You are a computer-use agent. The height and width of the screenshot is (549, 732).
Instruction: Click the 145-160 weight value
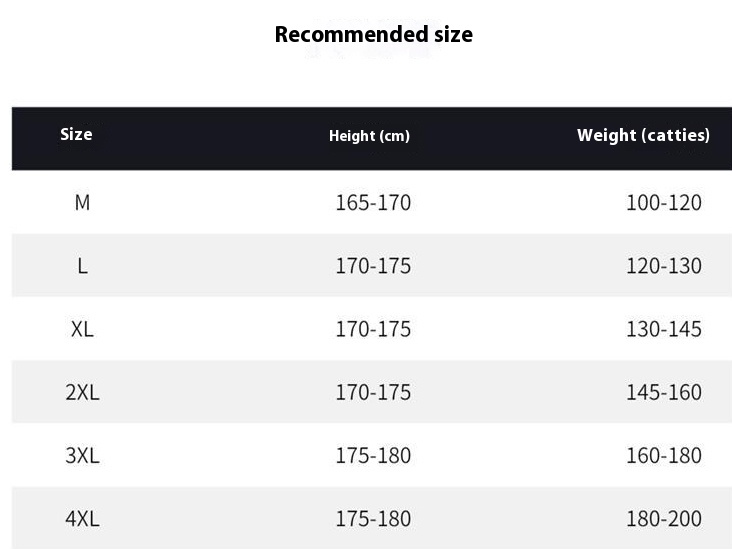[x=664, y=392]
